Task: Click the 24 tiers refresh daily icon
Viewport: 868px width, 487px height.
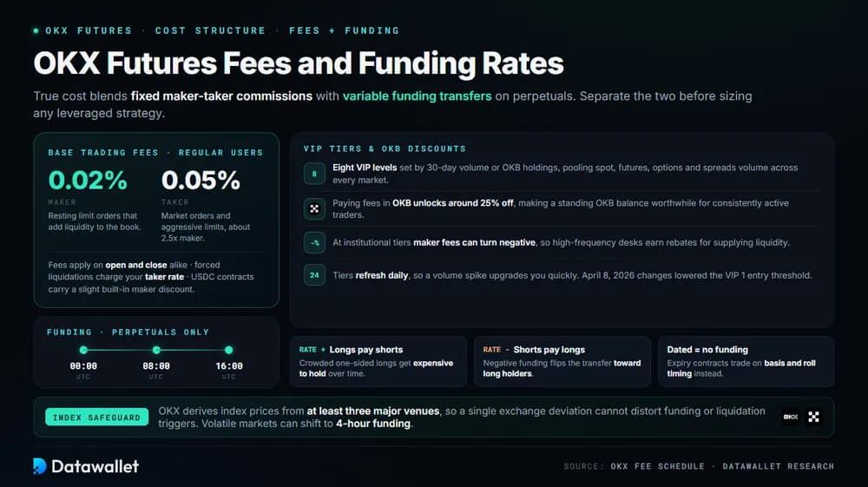Action: [314, 275]
